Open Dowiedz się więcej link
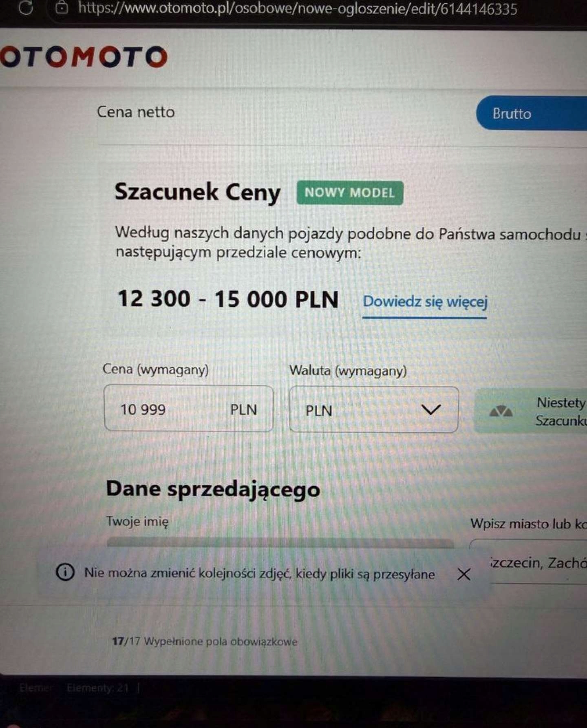Viewport: 587px width, 728px height. 425,302
